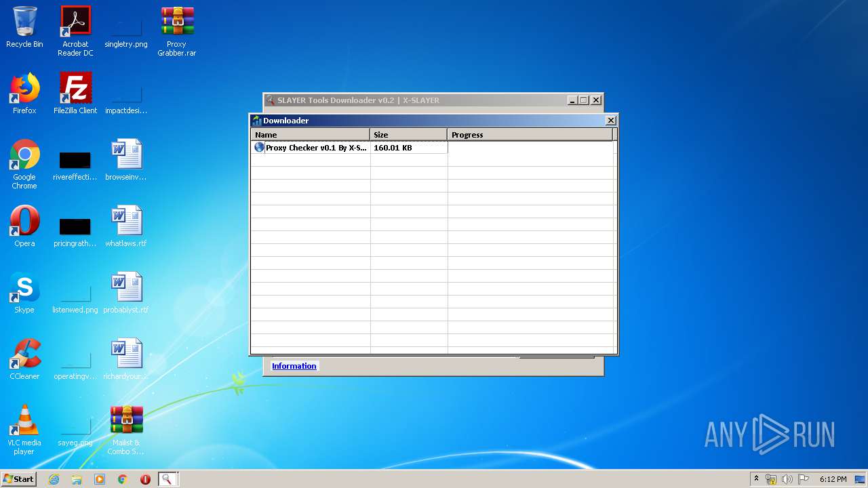868x488 pixels.
Task: Click the clock showing 6:12 PM
Action: [833, 479]
